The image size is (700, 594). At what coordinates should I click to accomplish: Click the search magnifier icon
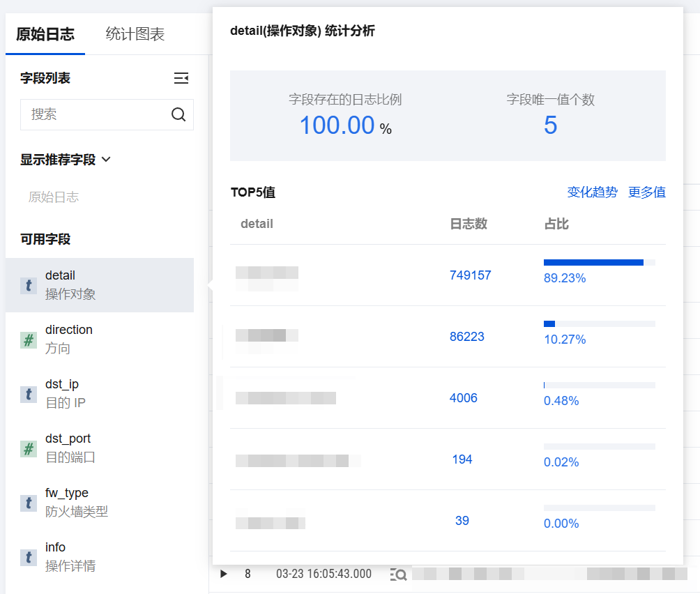coord(178,114)
